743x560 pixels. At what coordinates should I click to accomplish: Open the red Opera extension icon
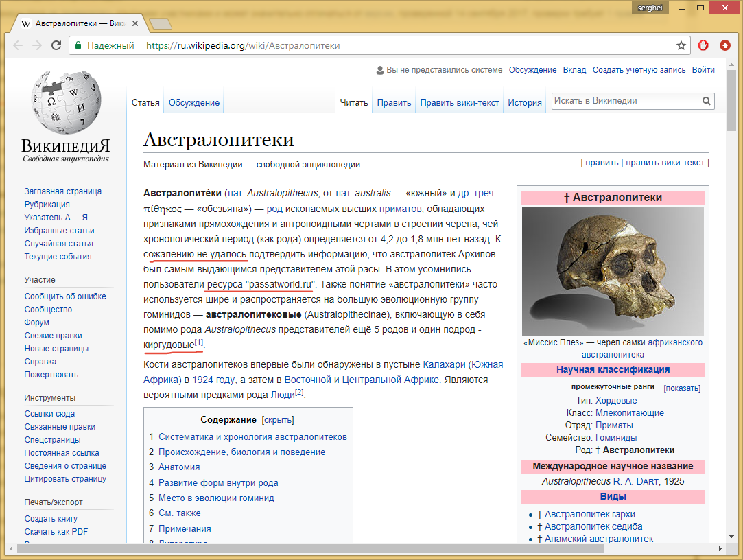[x=703, y=46]
